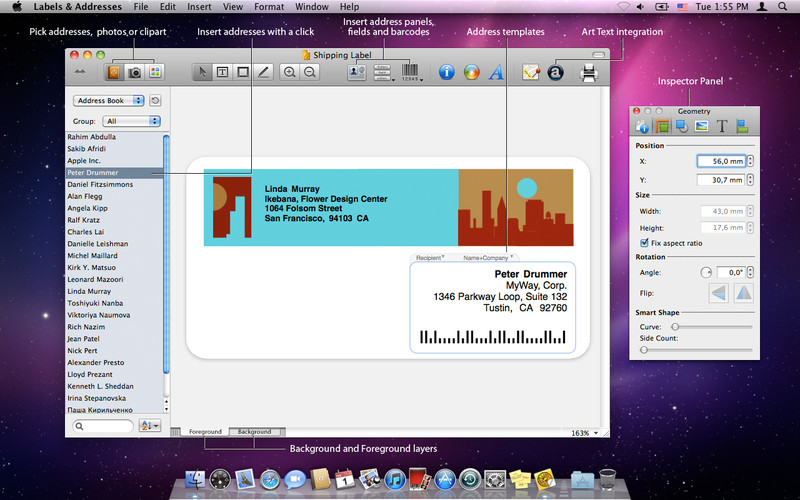This screenshot has height=500, width=800.
Task: Open the Image inspector tab
Action: pyautogui.click(x=702, y=126)
